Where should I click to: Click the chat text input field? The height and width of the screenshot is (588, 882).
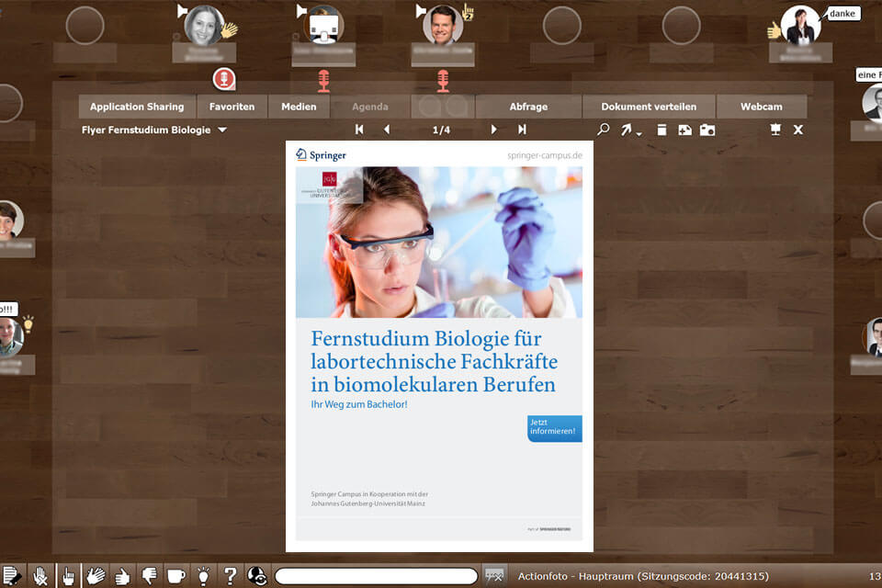click(x=376, y=576)
